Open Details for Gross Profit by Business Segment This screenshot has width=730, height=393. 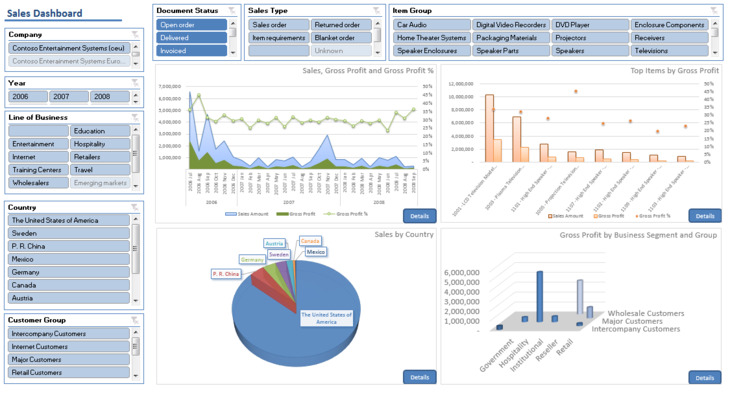pos(705,378)
